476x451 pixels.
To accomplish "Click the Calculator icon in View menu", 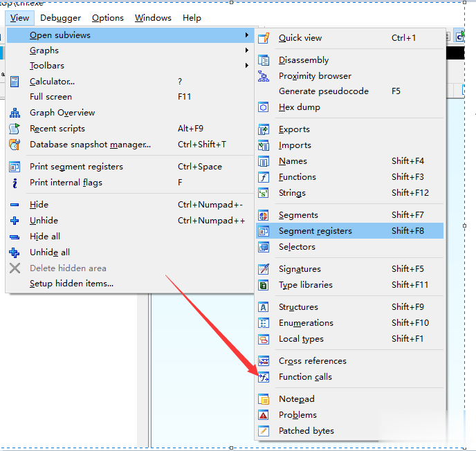I will [15, 82].
